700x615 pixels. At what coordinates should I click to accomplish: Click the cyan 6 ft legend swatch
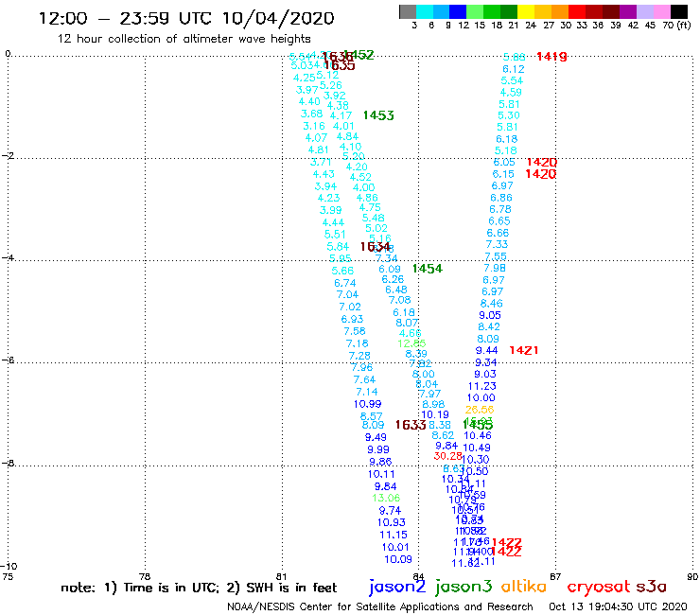(425, 11)
